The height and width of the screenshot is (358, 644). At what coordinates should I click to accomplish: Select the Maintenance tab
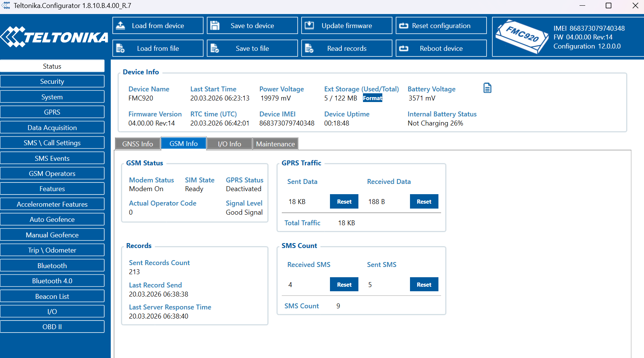tap(275, 144)
